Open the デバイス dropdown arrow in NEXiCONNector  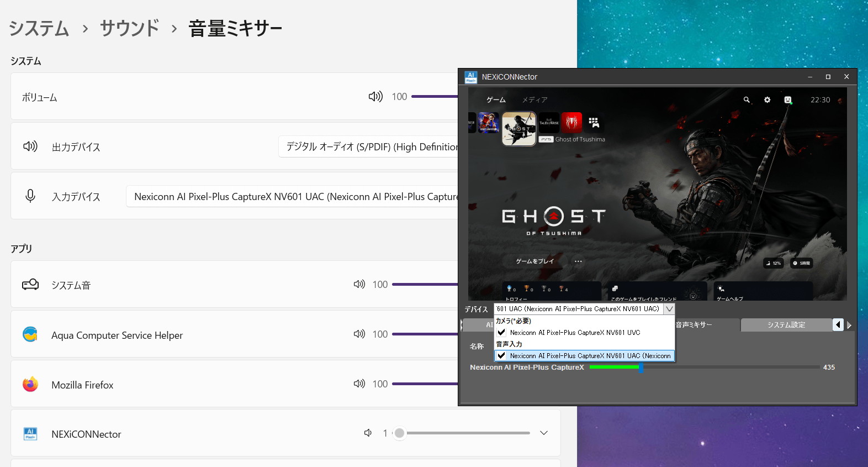coord(669,309)
